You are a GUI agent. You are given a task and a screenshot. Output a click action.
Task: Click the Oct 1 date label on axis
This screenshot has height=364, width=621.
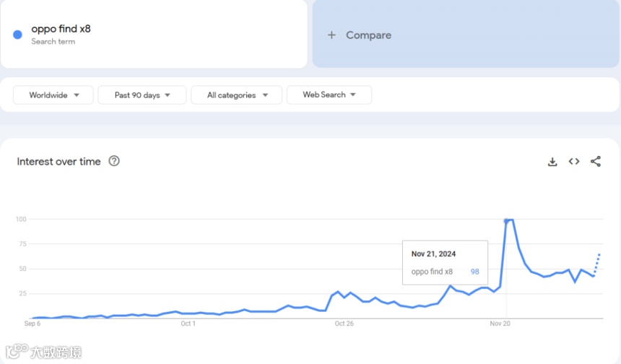click(188, 324)
